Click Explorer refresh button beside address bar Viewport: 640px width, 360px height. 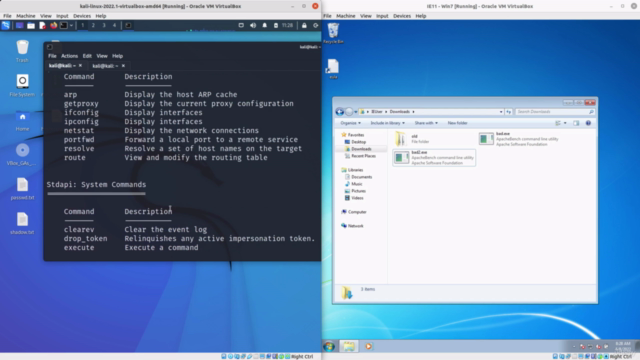pyautogui.click(x=509, y=111)
